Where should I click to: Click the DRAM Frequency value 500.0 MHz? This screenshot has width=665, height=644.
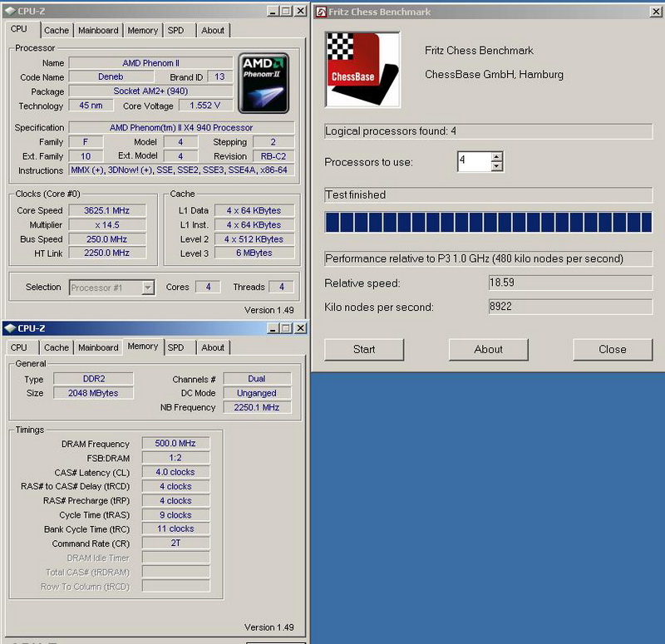tap(175, 443)
